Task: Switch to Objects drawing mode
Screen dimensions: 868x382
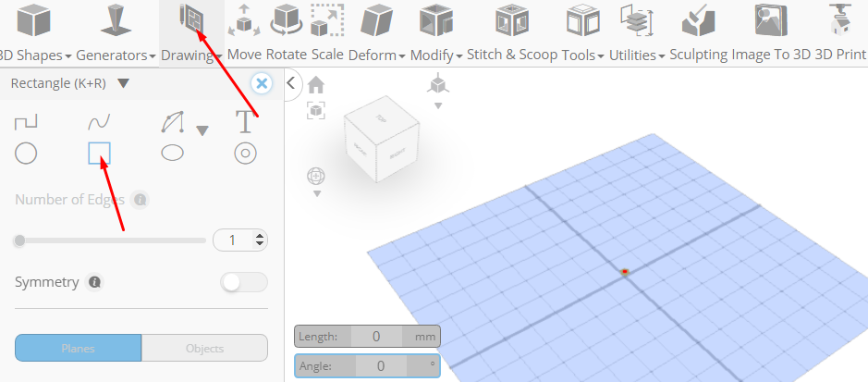Action: coord(205,348)
